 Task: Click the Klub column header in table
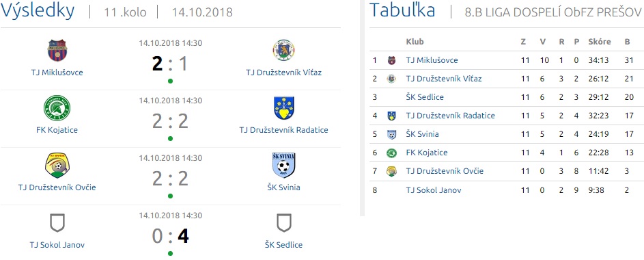coord(415,42)
